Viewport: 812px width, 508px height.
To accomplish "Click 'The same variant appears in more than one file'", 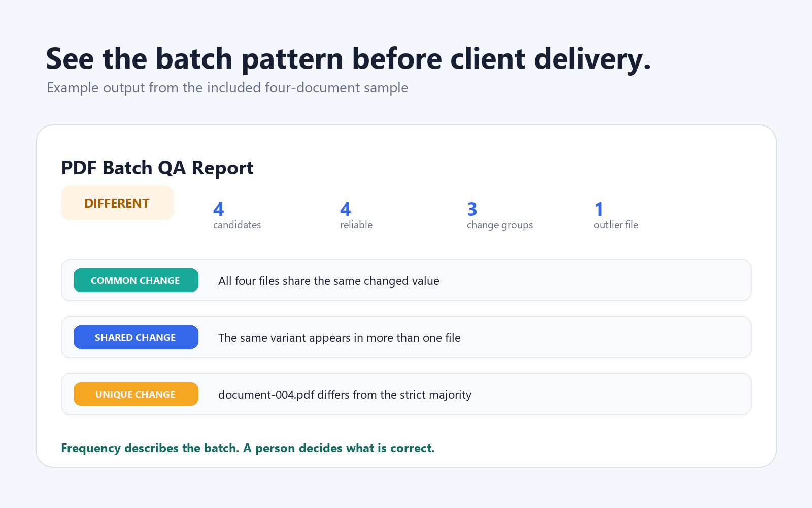I will point(340,338).
